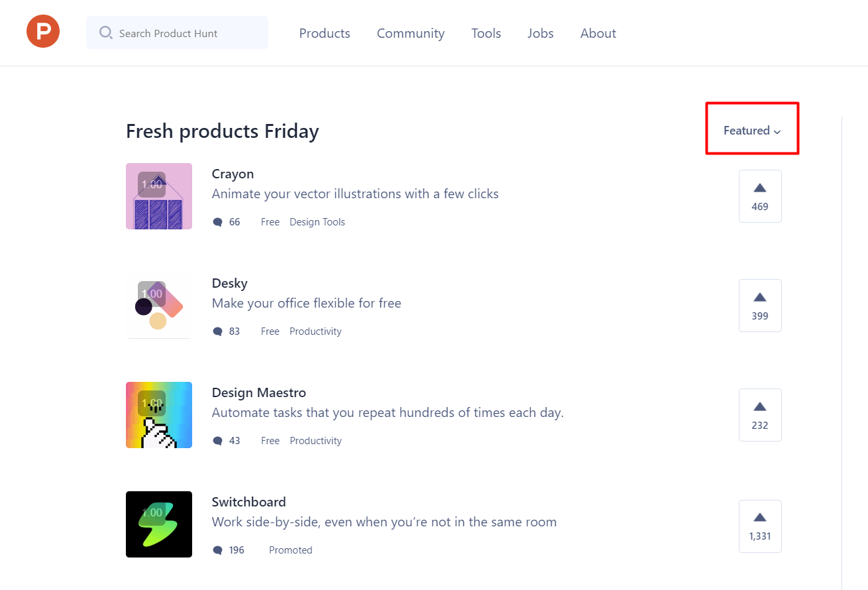Open Desky comment bubble with 83

click(x=217, y=331)
